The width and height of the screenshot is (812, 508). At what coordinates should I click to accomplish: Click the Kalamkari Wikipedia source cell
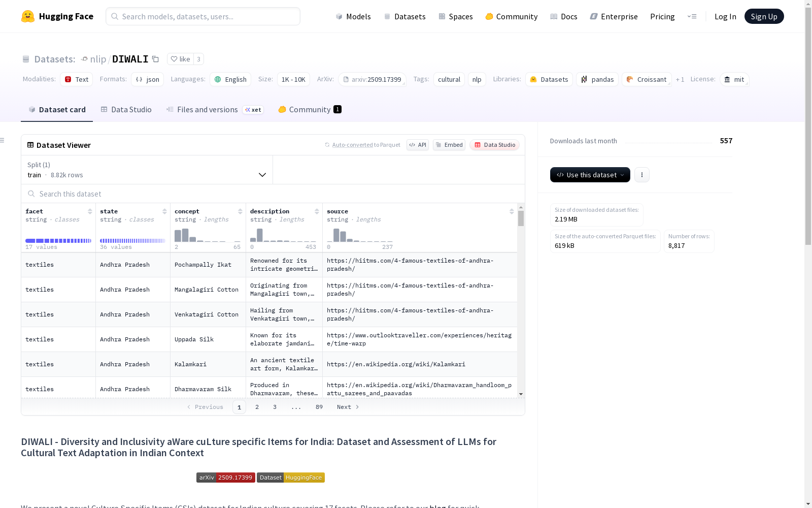pos(420,364)
